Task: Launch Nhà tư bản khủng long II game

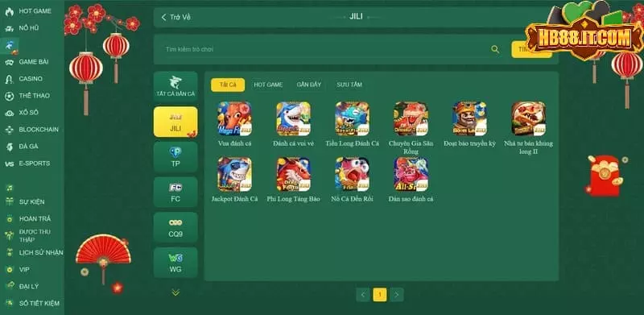Action: (529, 118)
